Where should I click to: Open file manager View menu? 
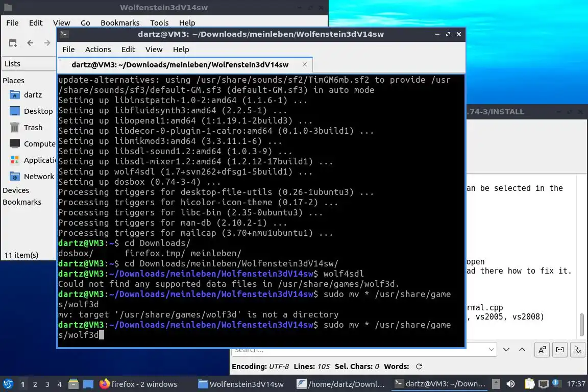(61, 23)
